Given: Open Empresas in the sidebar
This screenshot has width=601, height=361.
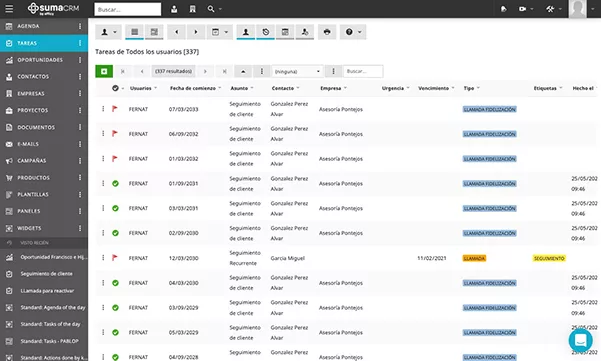Looking at the screenshot, I should pyautogui.click(x=31, y=94).
